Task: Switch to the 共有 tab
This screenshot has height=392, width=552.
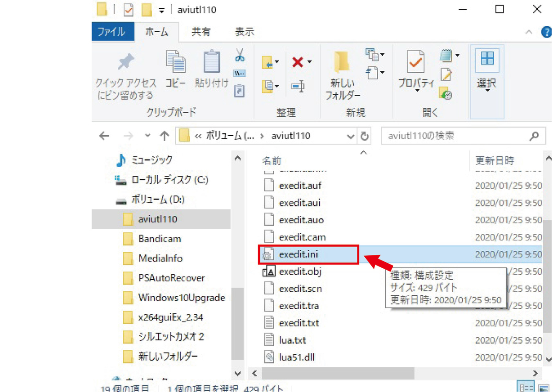Action: 201,32
